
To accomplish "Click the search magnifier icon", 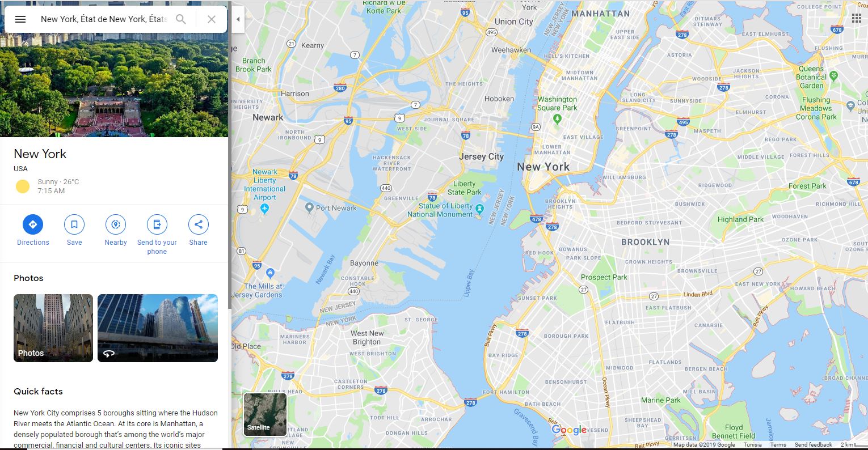I will coord(181,19).
